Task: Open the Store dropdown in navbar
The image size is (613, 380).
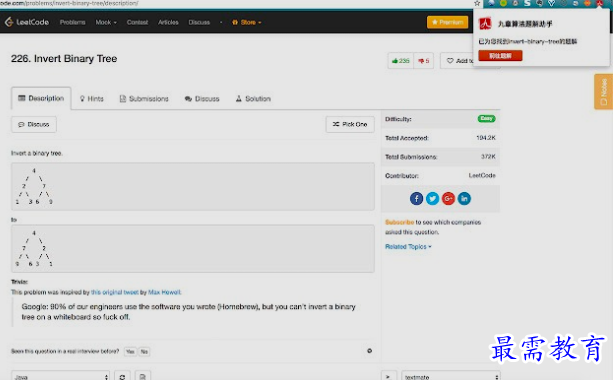Action: click(x=247, y=22)
